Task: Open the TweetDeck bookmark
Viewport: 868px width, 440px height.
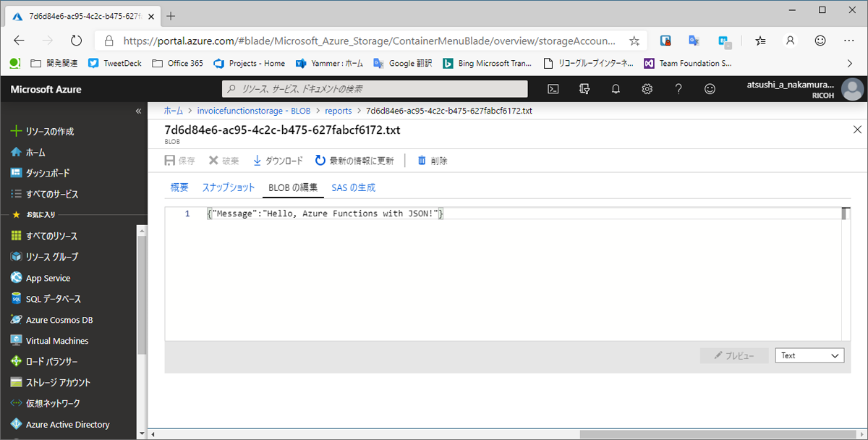Action: tap(115, 64)
